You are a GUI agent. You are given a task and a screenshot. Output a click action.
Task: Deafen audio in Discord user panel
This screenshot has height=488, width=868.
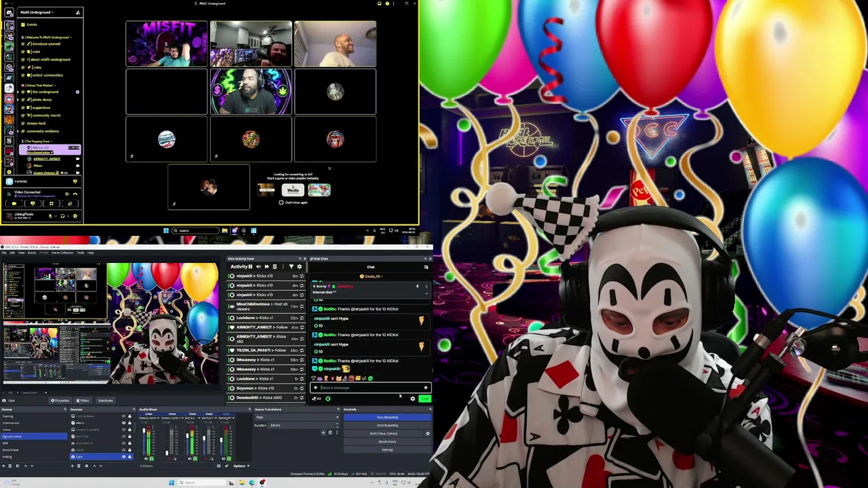[x=62, y=216]
